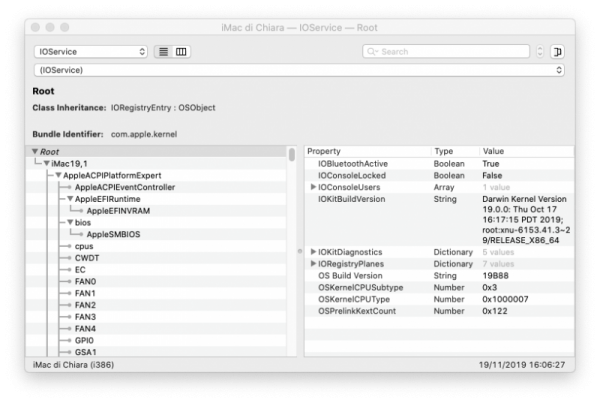
Task: Collapse the AppleEFIRuntime node
Action: tap(70, 199)
